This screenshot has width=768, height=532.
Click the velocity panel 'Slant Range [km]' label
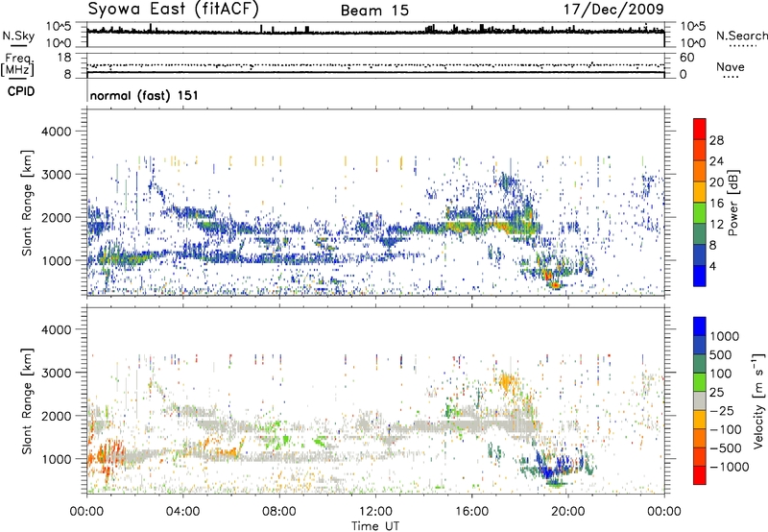coord(27,400)
